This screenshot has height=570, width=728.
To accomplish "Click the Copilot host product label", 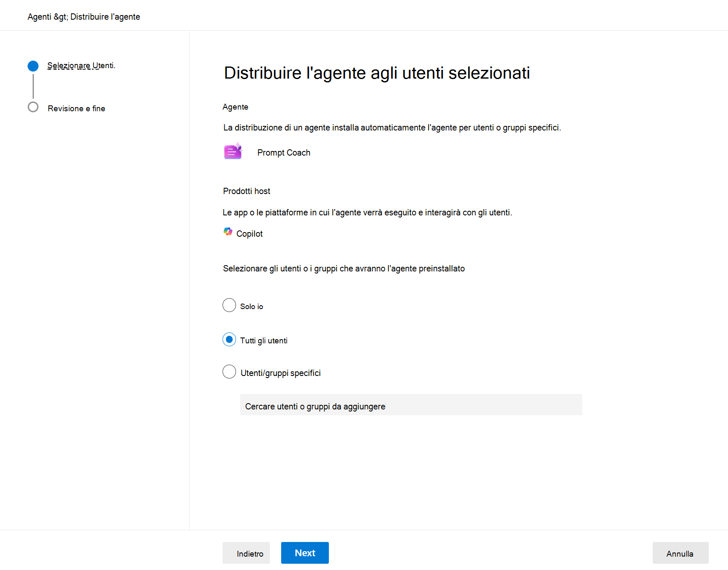I will coord(249,234).
